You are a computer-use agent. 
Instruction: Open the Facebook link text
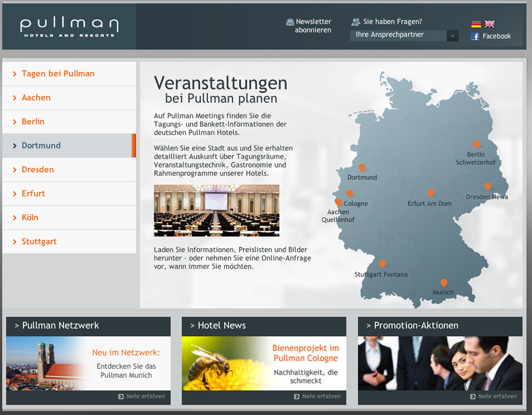[497, 36]
